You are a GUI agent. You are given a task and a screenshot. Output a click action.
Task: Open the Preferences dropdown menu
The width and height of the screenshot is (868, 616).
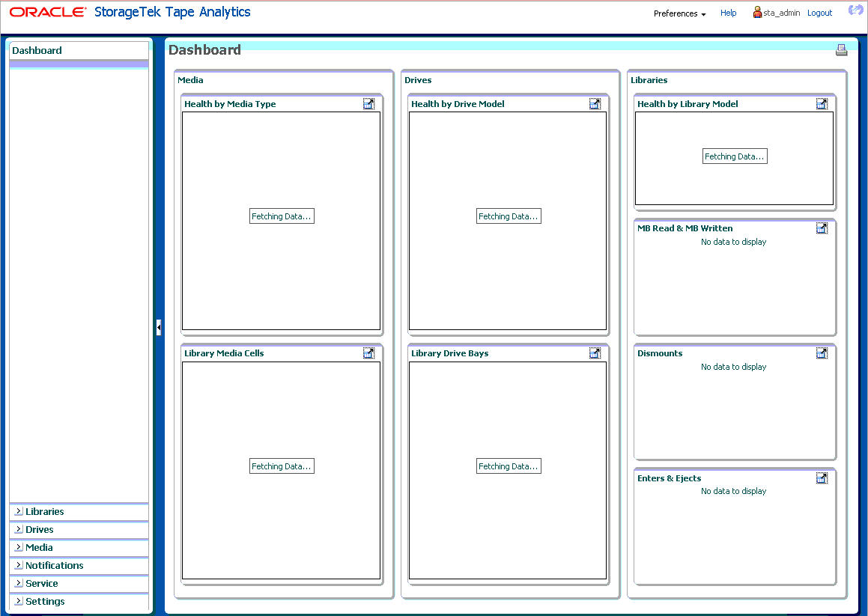[679, 13]
